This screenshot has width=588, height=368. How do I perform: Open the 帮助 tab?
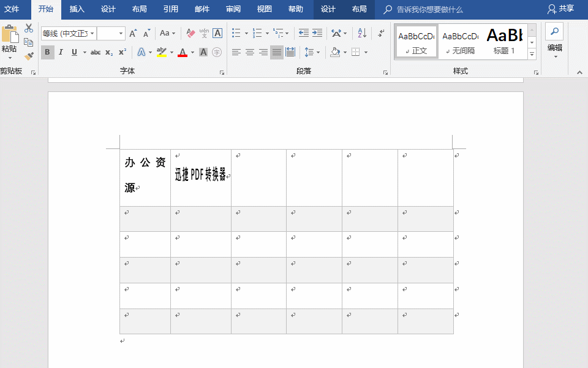point(295,9)
